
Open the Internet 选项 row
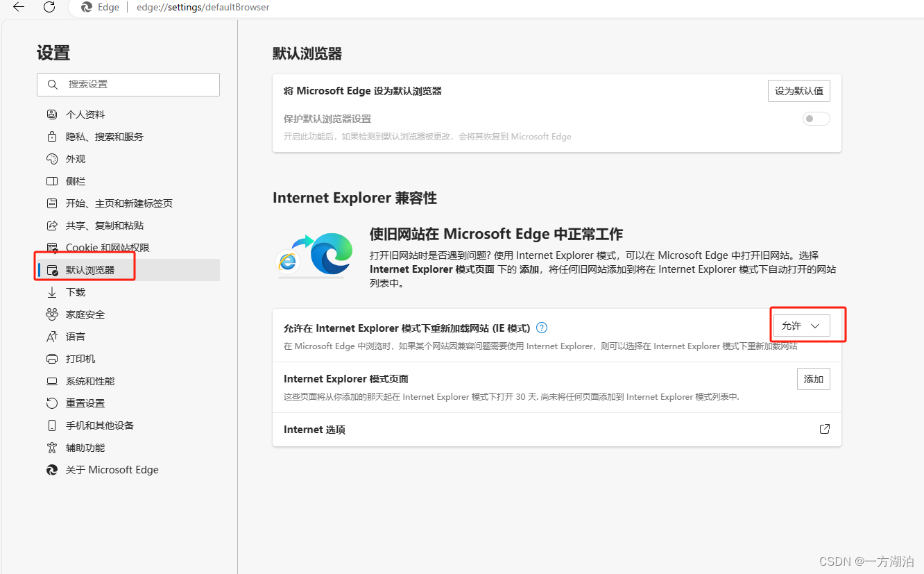557,430
